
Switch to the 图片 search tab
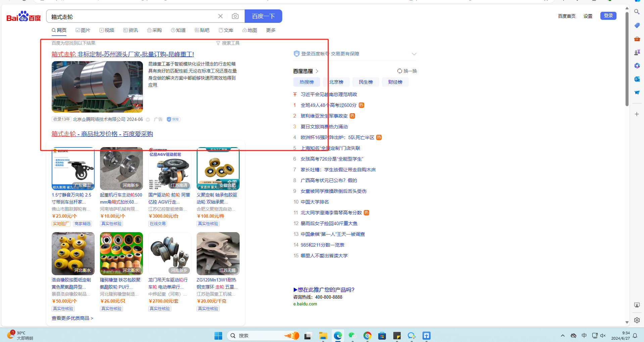[x=83, y=30]
